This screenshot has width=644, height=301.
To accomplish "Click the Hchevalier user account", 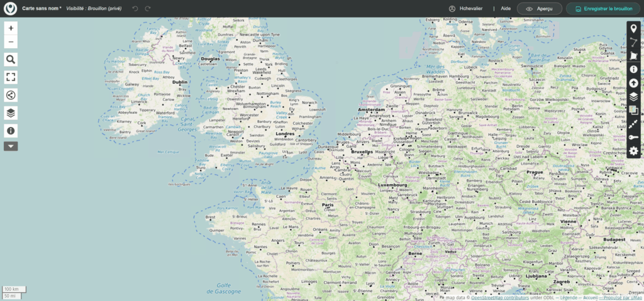I will tap(466, 8).
